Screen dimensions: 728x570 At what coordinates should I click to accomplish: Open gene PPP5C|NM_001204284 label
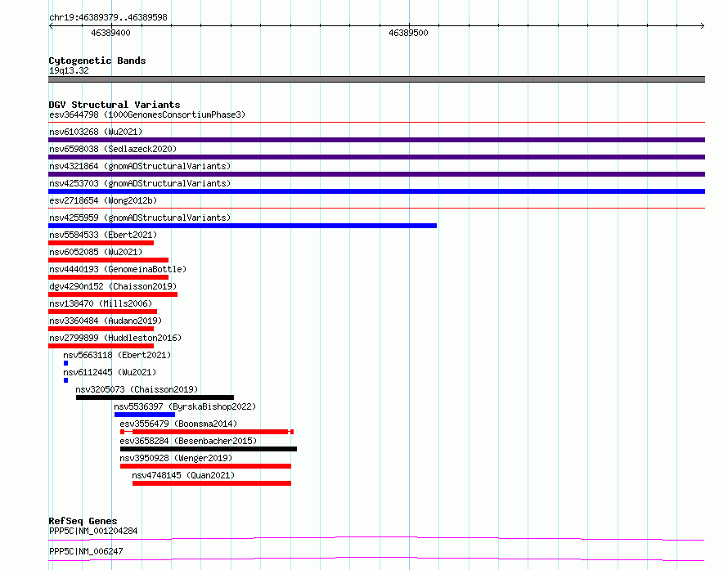tap(93, 531)
